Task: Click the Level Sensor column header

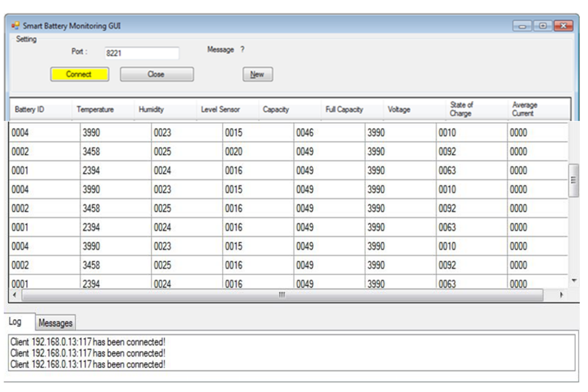Action: (x=227, y=109)
